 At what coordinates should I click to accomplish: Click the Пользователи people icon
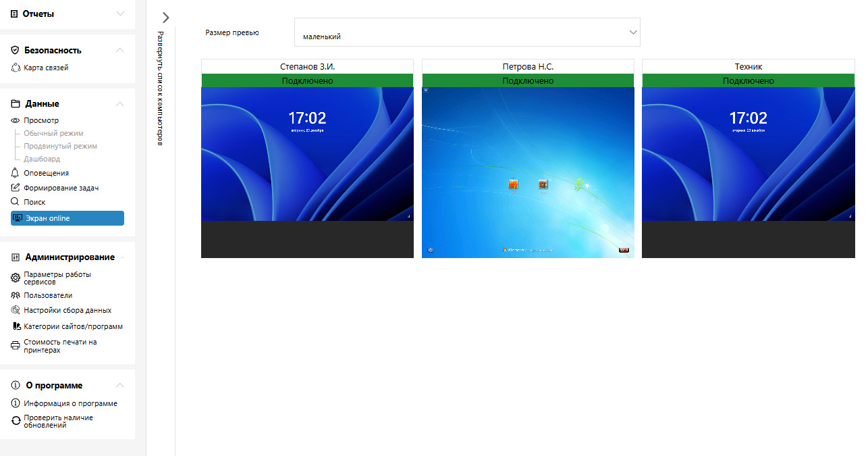[16, 295]
